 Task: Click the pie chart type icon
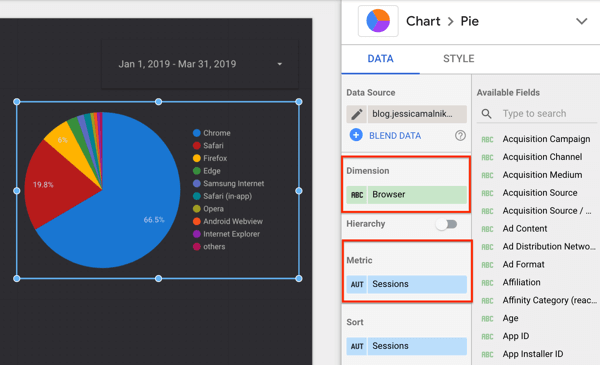(378, 21)
